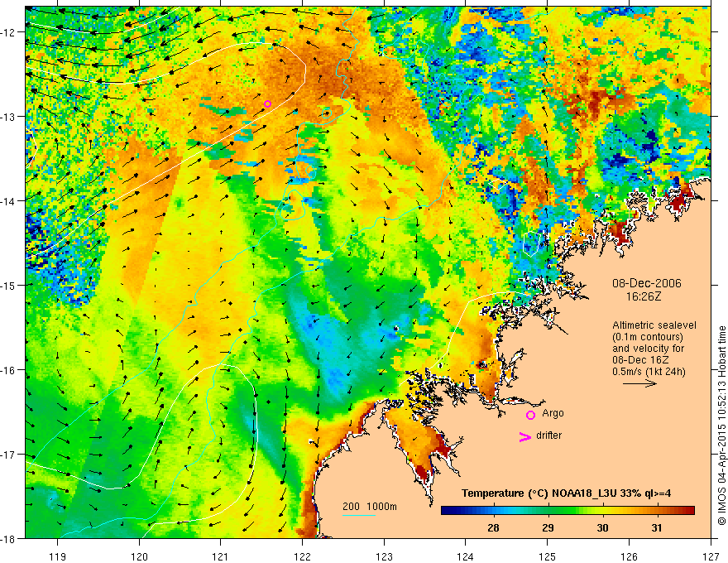Screen dimensions: 728x563
Task: Click the 'Argo' legend label
Action: 553,413
